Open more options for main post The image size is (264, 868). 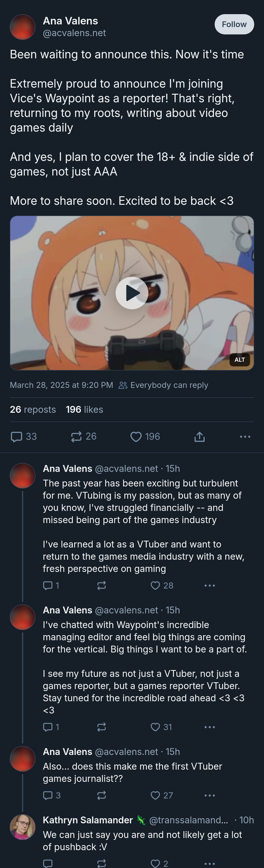pyautogui.click(x=245, y=437)
